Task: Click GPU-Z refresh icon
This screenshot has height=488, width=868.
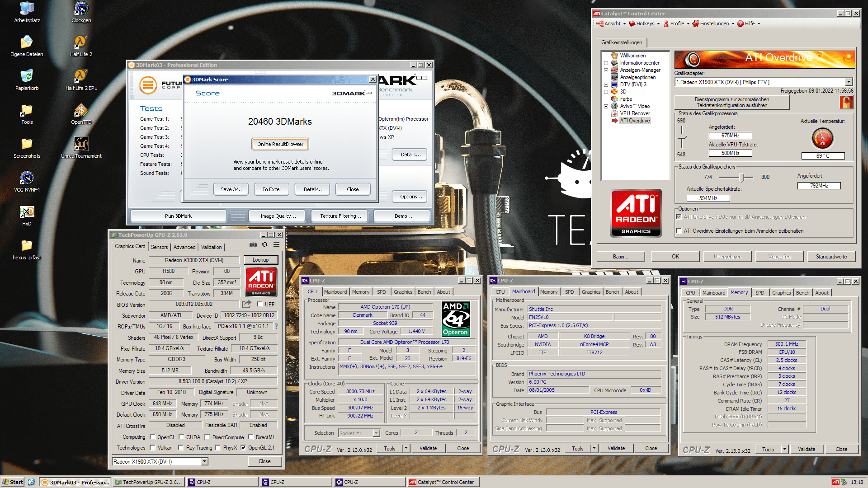Action: pyautogui.click(x=264, y=244)
